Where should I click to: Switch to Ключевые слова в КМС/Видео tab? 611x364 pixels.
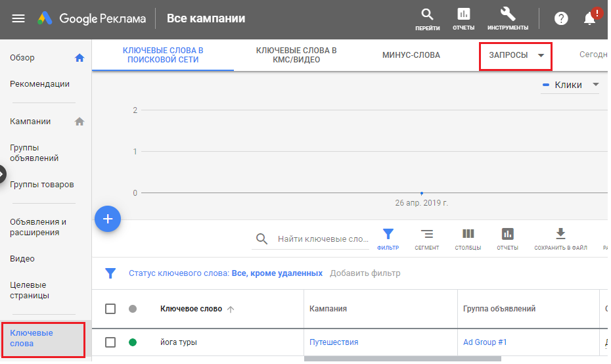[x=296, y=55]
